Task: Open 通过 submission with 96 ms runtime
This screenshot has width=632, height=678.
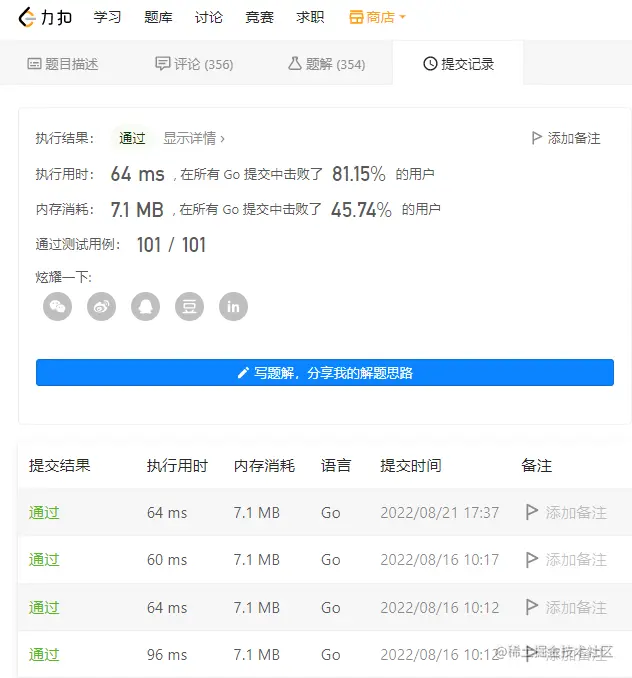Action: click(44, 655)
